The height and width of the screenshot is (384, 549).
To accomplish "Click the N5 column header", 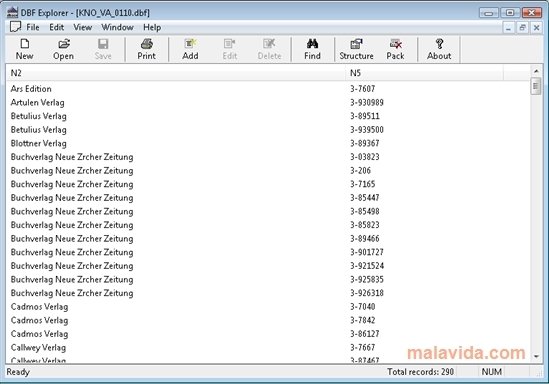I will 424,73.
